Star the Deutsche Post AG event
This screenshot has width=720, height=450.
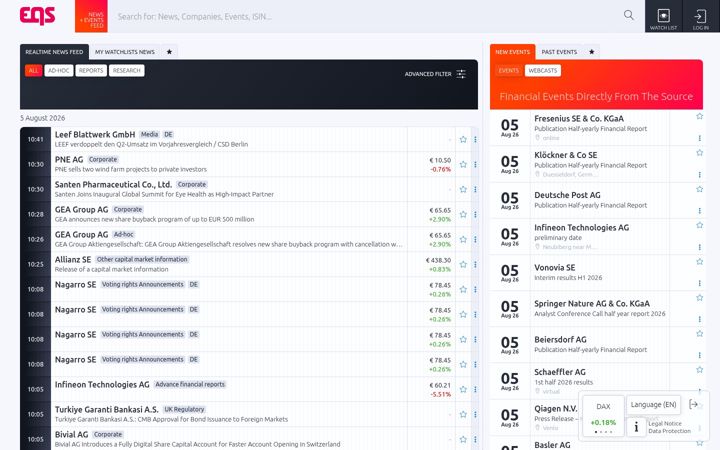699,189
